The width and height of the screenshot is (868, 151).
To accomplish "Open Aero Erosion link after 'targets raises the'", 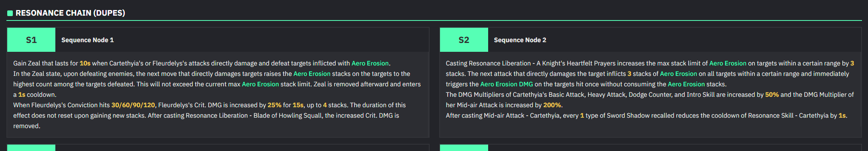I will pos(312,73).
